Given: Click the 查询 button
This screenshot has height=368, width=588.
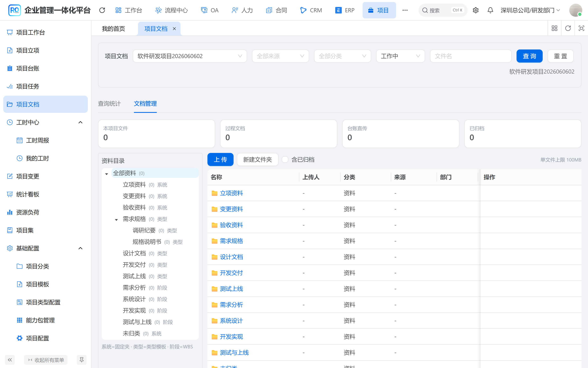Looking at the screenshot, I should pyautogui.click(x=529, y=56).
